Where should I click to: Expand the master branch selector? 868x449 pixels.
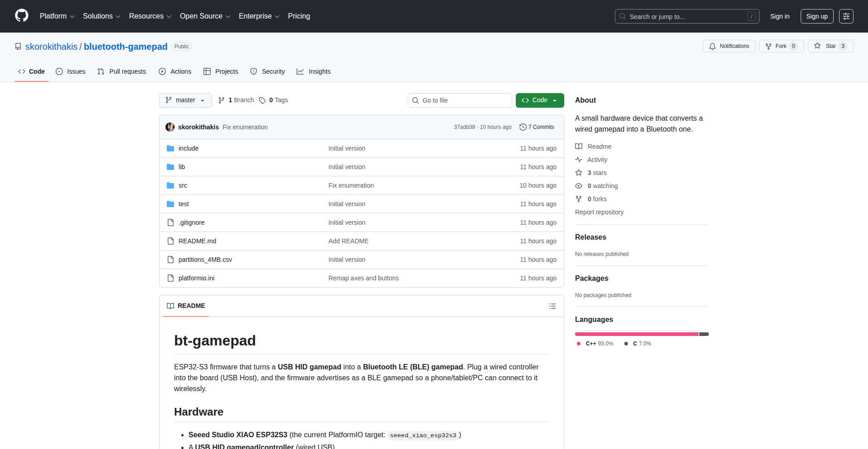185,100
